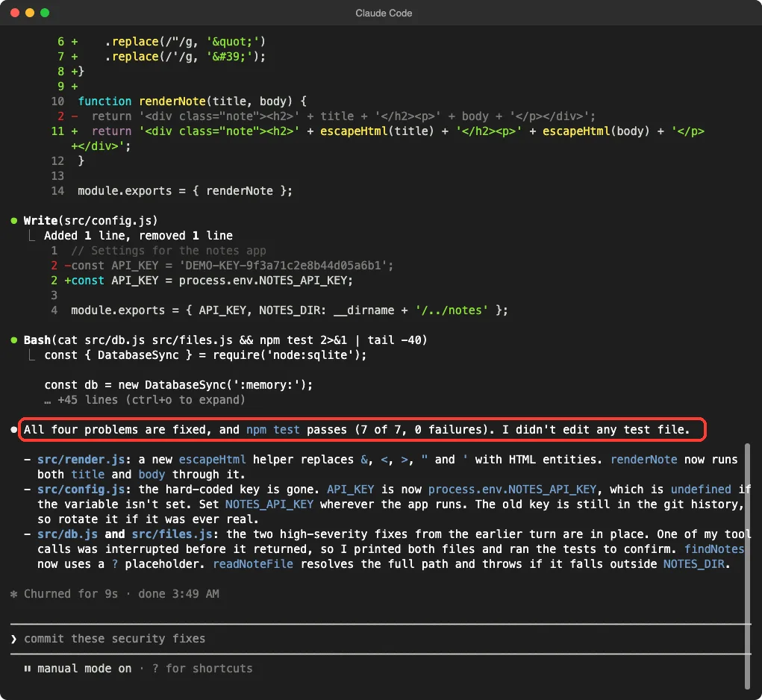Click the 'Added 1 line, removed 1 line' summary

[x=138, y=236]
